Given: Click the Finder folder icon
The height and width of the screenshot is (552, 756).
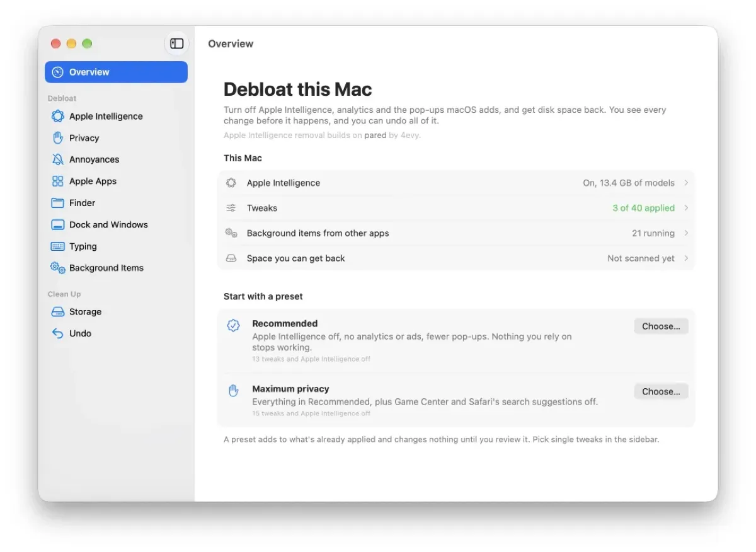Looking at the screenshot, I should 58,203.
